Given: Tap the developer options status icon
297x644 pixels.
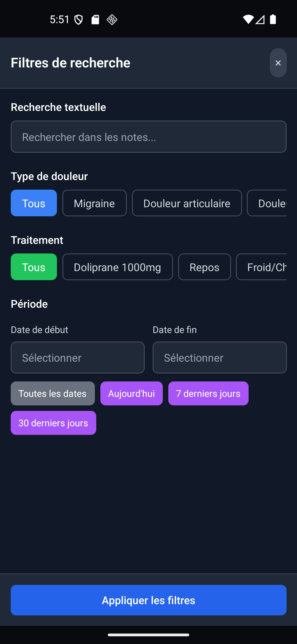Looking at the screenshot, I should pos(112,19).
